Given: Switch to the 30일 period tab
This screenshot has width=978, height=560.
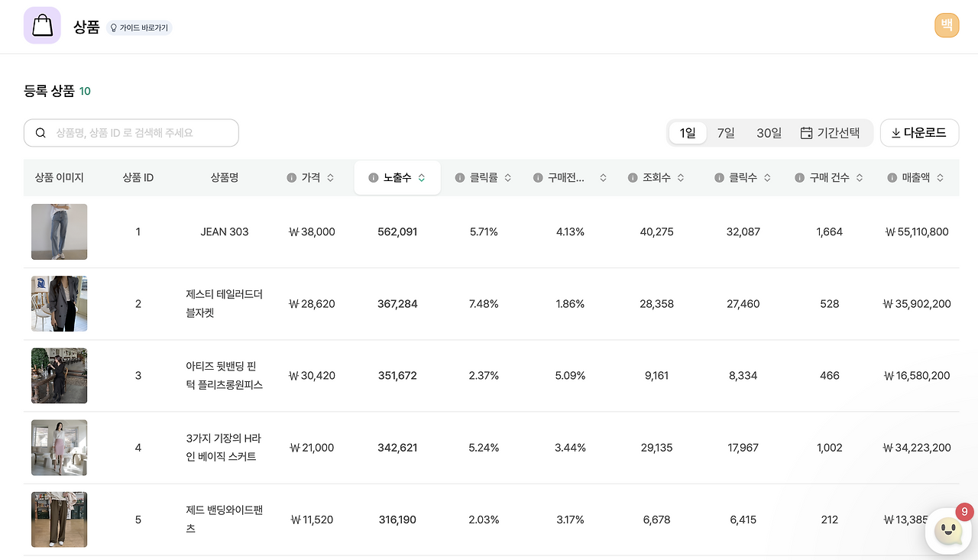Looking at the screenshot, I should pyautogui.click(x=768, y=132).
